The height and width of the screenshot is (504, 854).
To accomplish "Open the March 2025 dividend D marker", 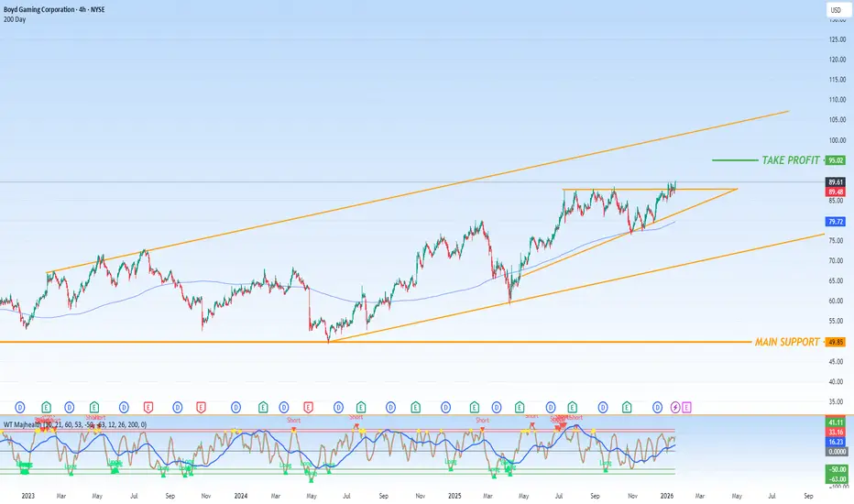I will coord(497,407).
